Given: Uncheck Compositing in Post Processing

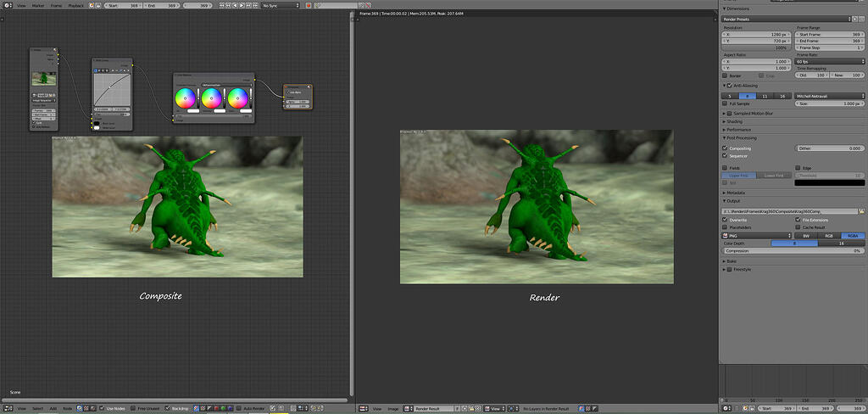Looking at the screenshot, I should click(x=726, y=148).
